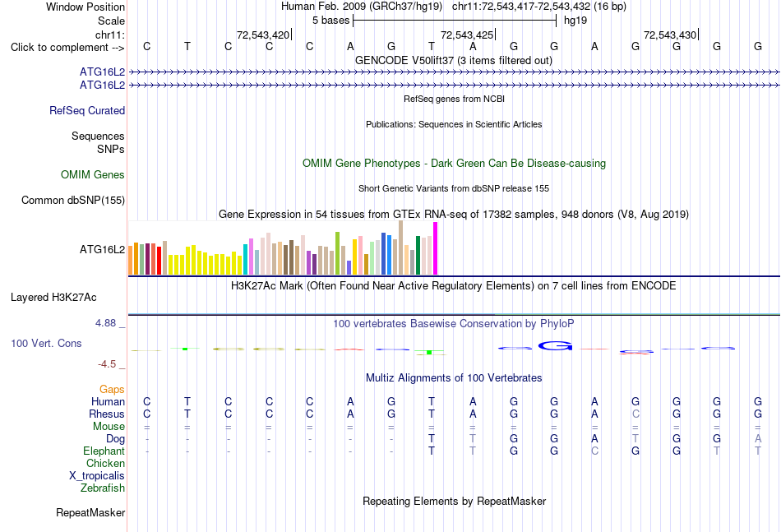This screenshot has height=532, width=781.
Task: Click the 72,543,430 ruler position marker
Action: (670, 35)
